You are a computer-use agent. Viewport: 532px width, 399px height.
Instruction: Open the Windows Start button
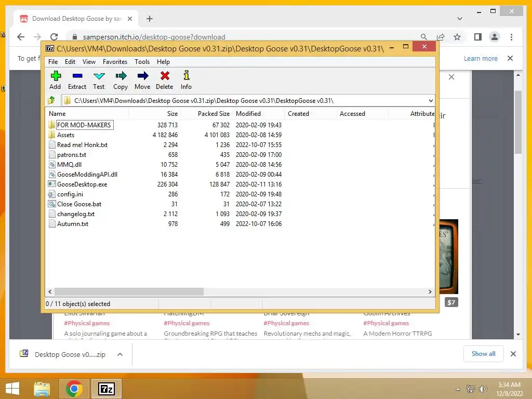tap(12, 389)
